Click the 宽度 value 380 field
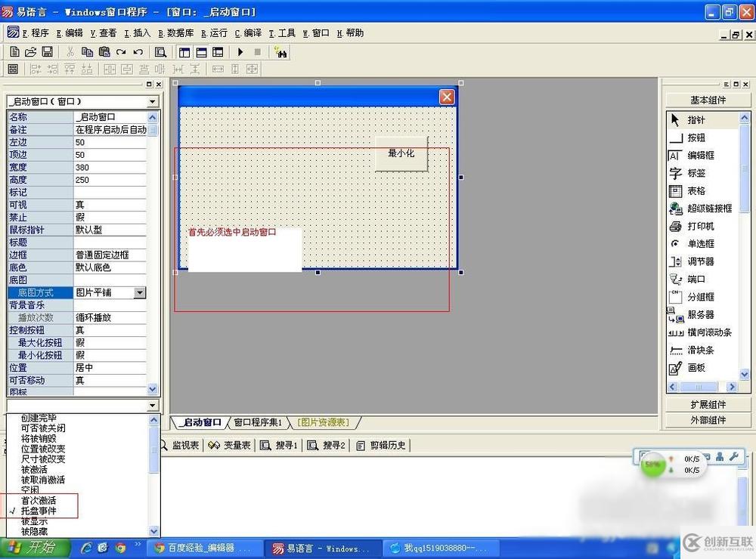Viewport: 756px width, 559px height. [110, 167]
